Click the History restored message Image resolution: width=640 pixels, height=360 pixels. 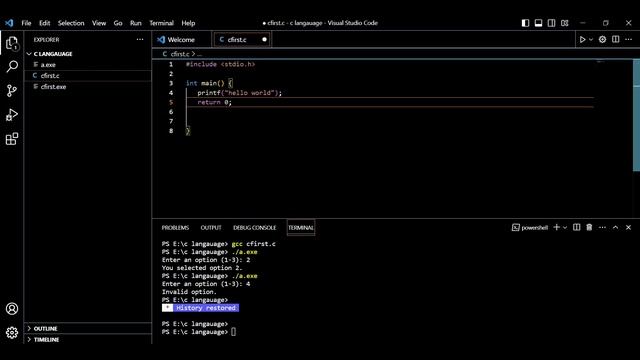click(200, 308)
